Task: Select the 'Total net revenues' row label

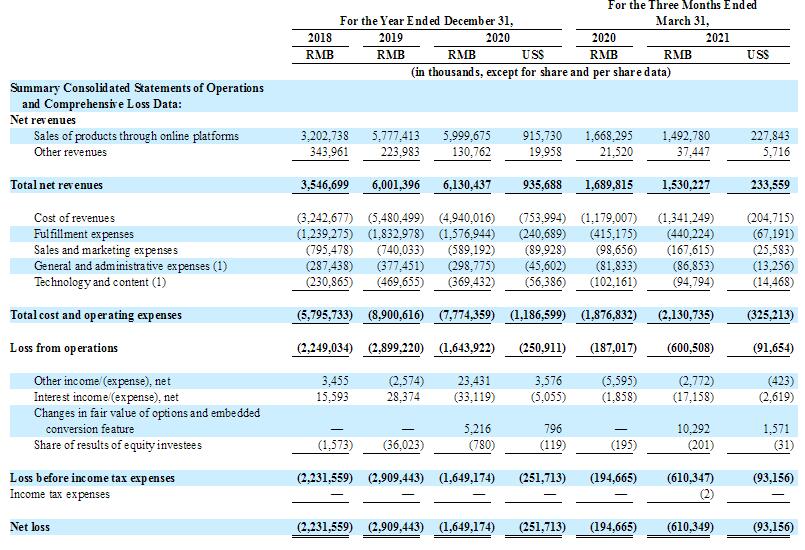Action: point(56,185)
